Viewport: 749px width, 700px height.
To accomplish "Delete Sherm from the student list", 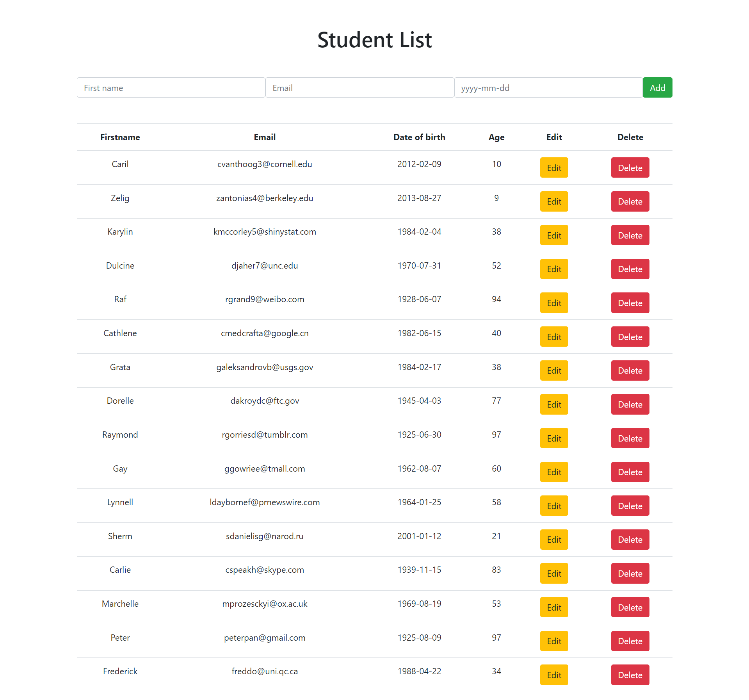I will point(630,539).
